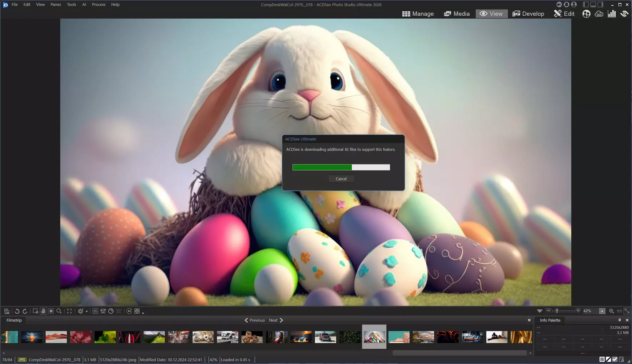Enter full screen view mode

70,311
